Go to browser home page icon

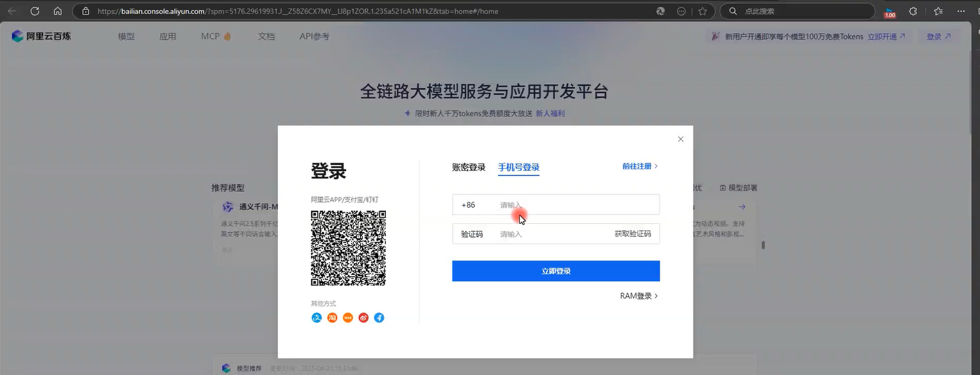coord(57,11)
